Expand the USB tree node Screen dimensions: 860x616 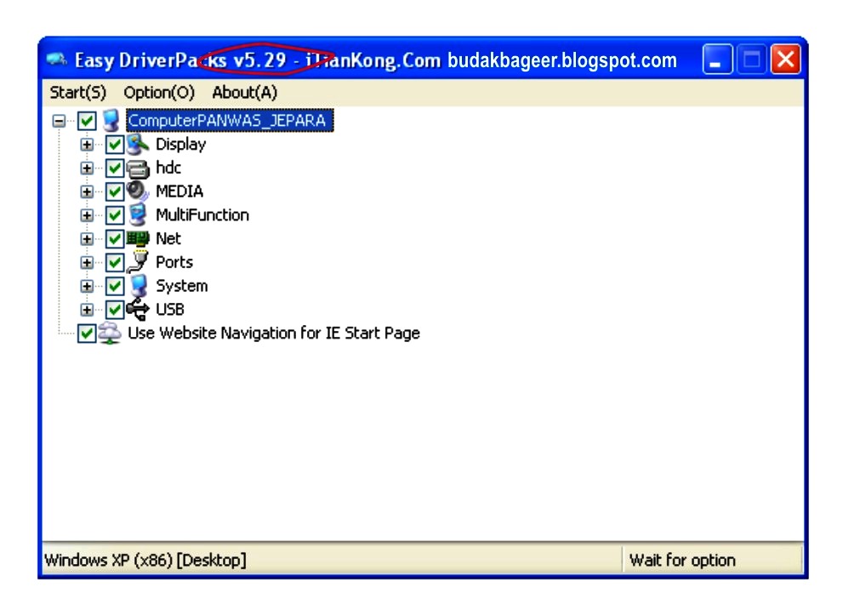click(87, 310)
